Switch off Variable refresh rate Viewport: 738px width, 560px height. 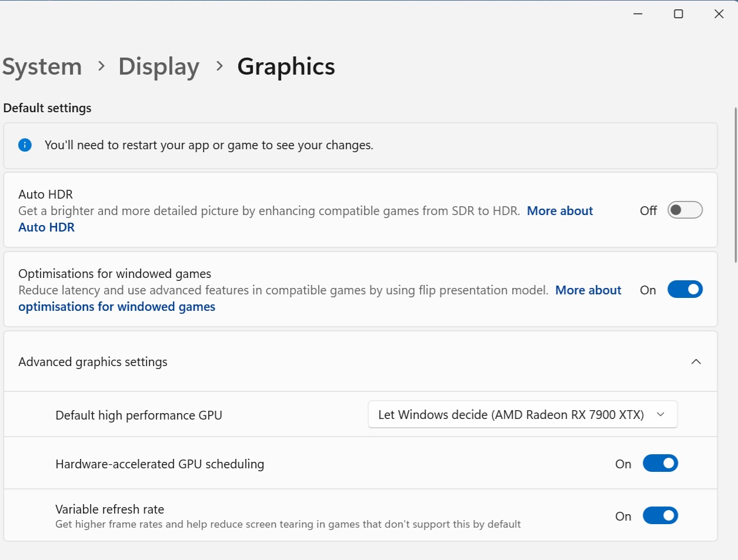660,516
